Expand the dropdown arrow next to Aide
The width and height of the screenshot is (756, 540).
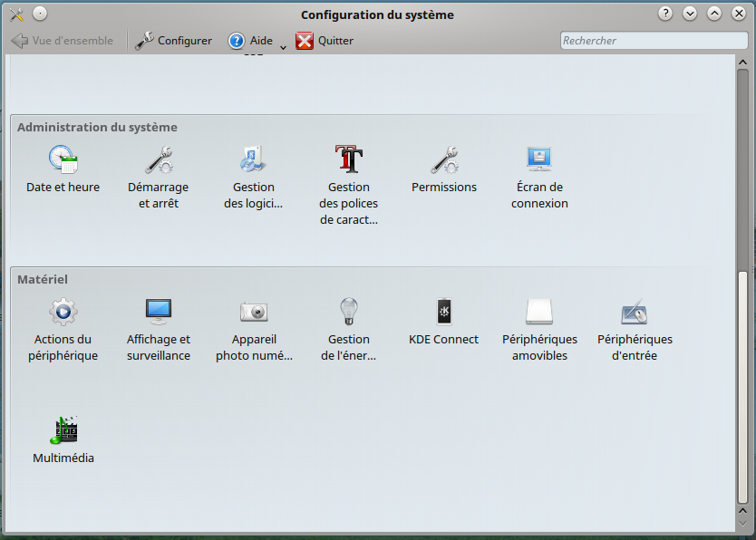click(x=283, y=46)
